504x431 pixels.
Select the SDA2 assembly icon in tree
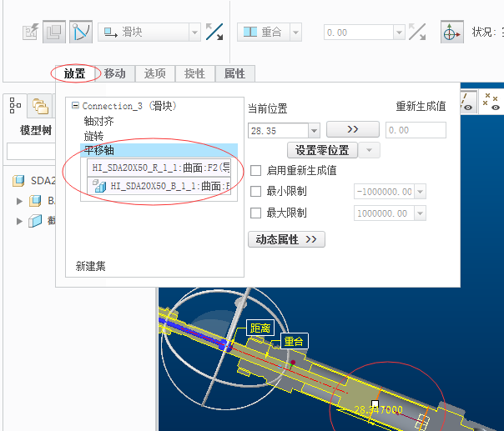click(18, 181)
